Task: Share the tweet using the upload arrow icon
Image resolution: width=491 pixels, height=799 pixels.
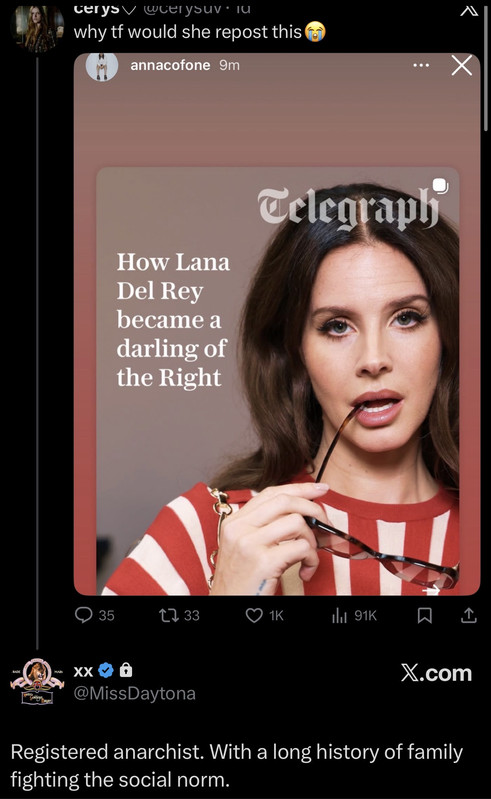Action: pos(469,616)
